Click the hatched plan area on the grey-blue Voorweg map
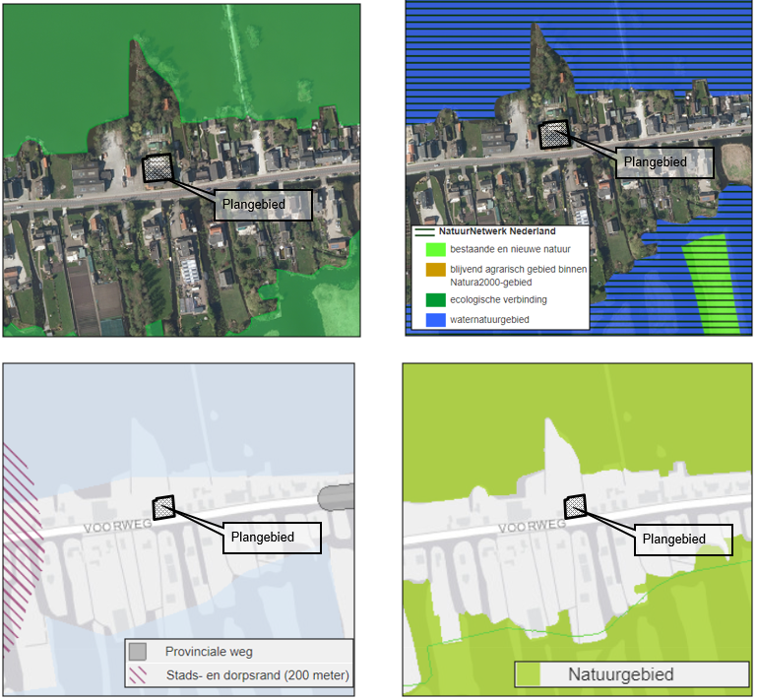Screen dimensions: 757x700 pos(163,507)
